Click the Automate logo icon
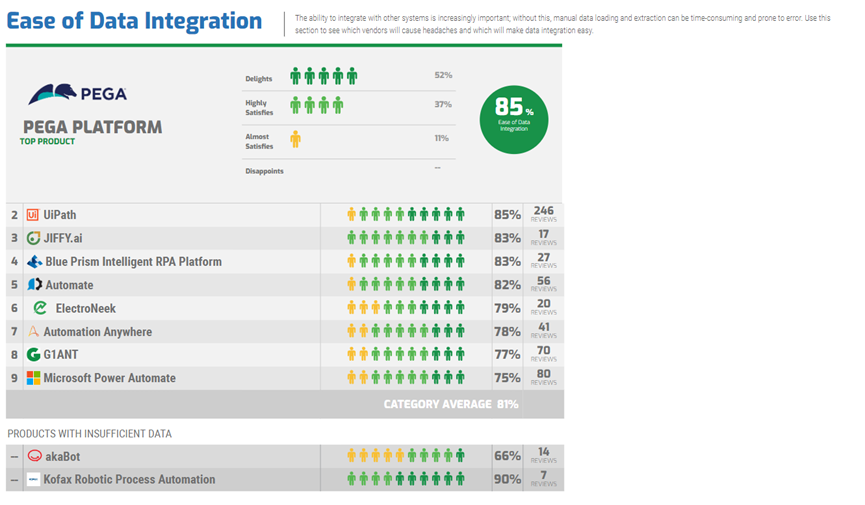Image resolution: width=865 pixels, height=505 pixels. (x=35, y=285)
